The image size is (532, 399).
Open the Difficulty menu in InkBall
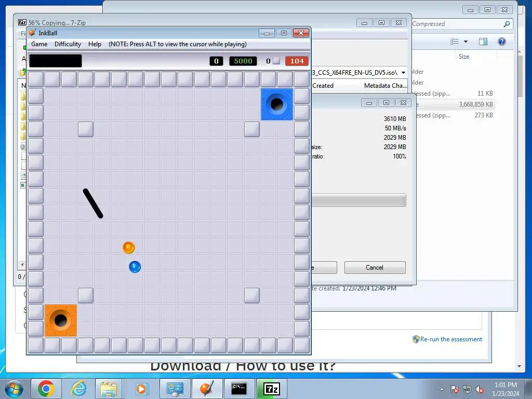(x=68, y=44)
